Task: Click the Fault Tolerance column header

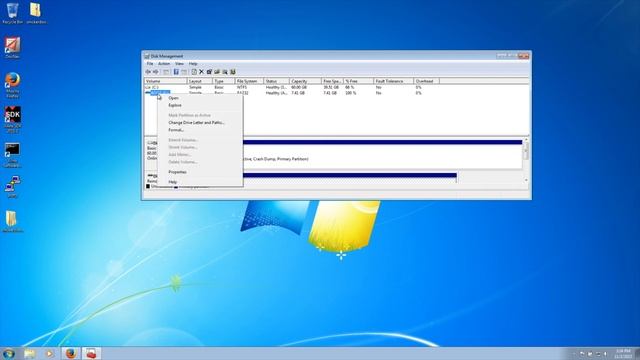Action: pyautogui.click(x=393, y=81)
